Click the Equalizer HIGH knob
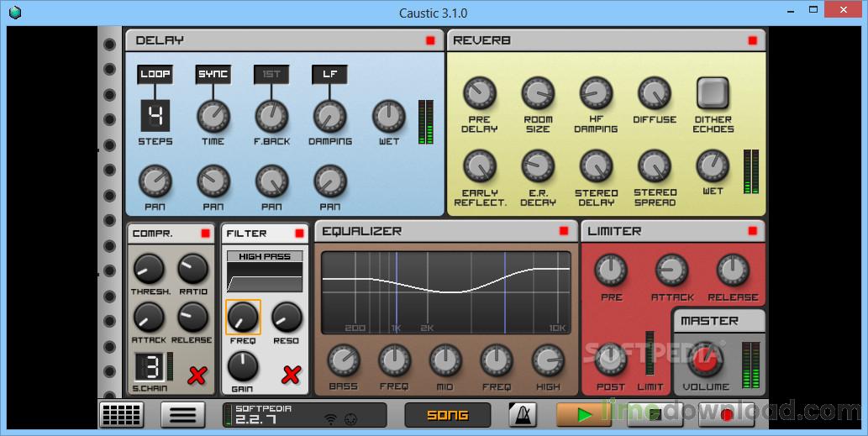868x436 pixels. click(548, 360)
